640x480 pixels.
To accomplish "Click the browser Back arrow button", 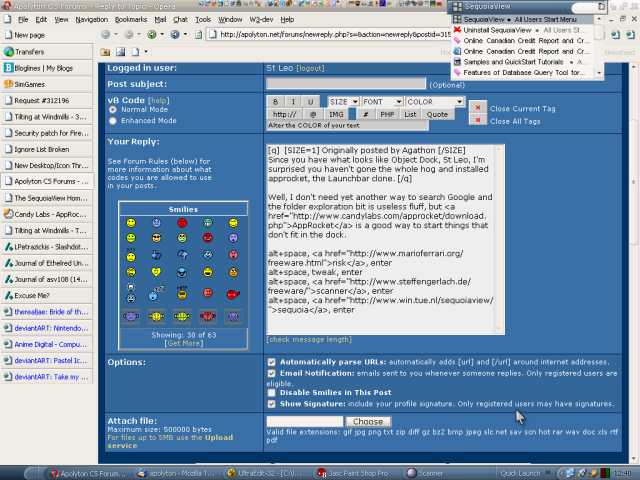I will [106, 34].
